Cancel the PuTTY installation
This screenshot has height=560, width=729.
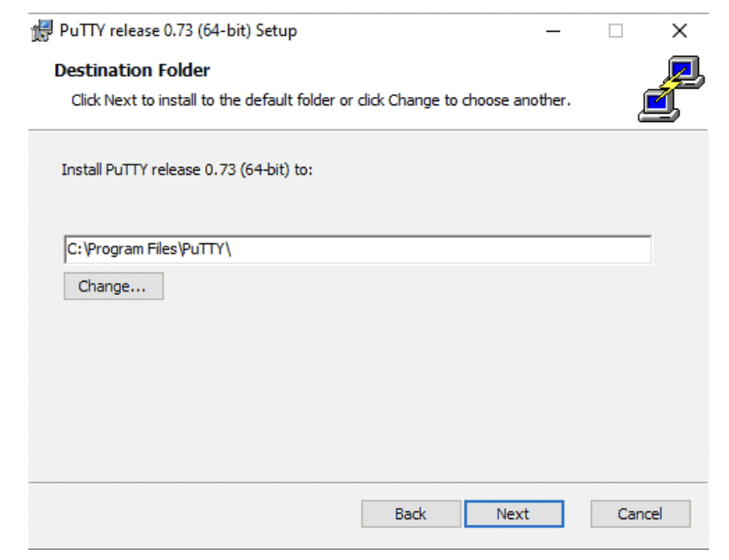[640, 514]
